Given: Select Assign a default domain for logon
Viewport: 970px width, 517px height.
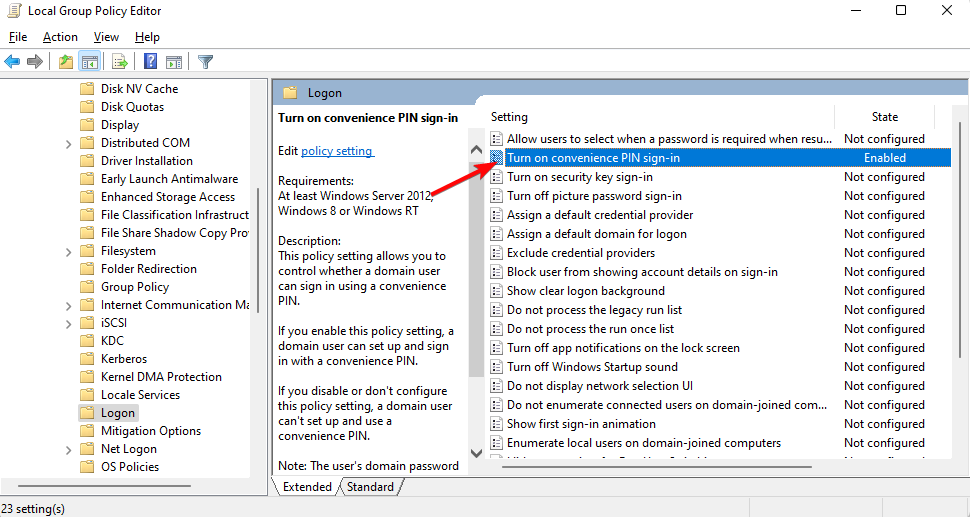Looking at the screenshot, I should click(x=596, y=234).
